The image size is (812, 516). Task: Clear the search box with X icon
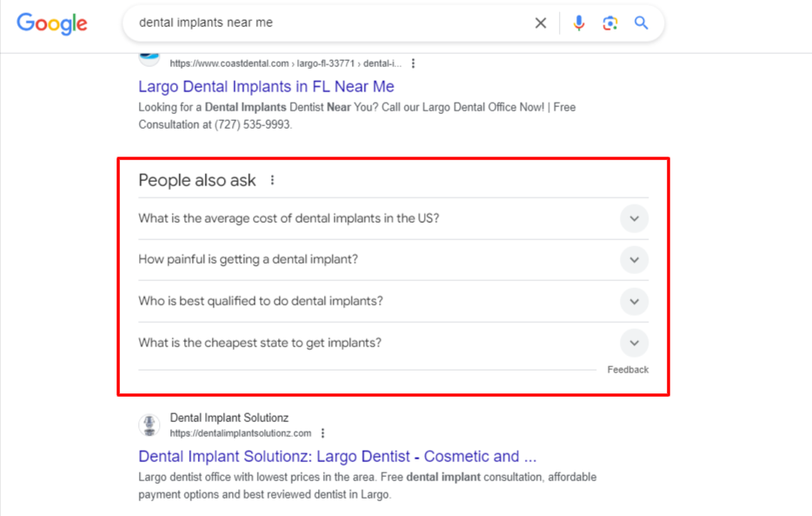540,23
